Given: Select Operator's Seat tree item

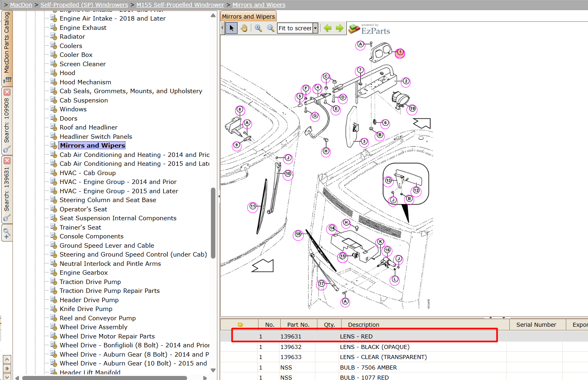Looking at the screenshot, I should 83,209.
